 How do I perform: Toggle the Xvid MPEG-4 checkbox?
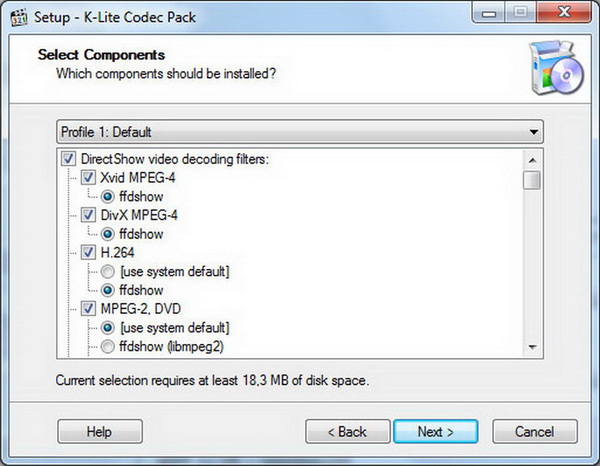click(87, 177)
